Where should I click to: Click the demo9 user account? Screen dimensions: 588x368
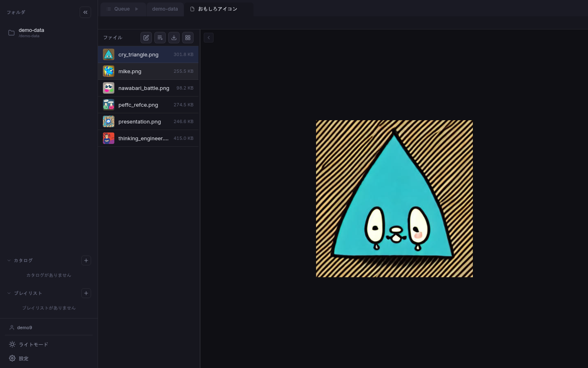pyautogui.click(x=24, y=328)
